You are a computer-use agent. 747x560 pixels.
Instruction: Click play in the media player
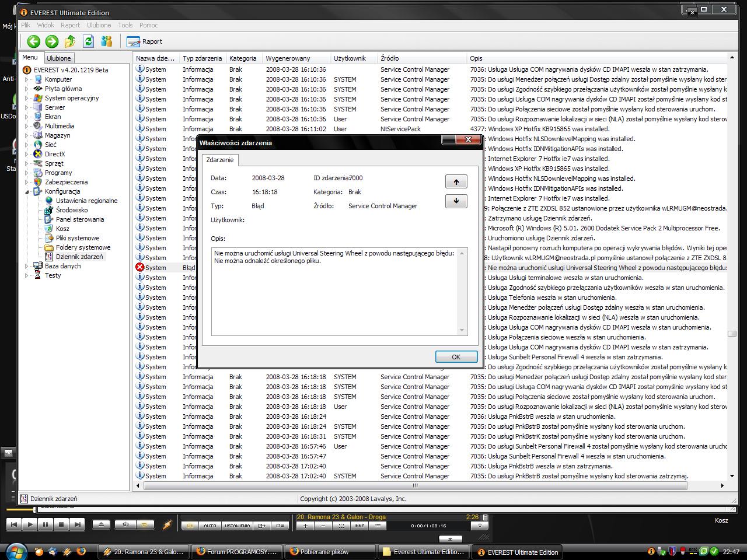click(30, 524)
